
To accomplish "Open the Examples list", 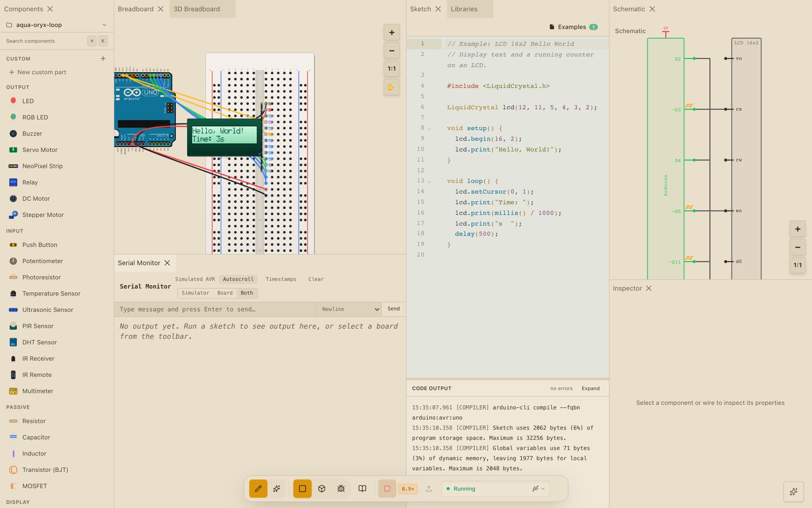I will click(x=573, y=27).
